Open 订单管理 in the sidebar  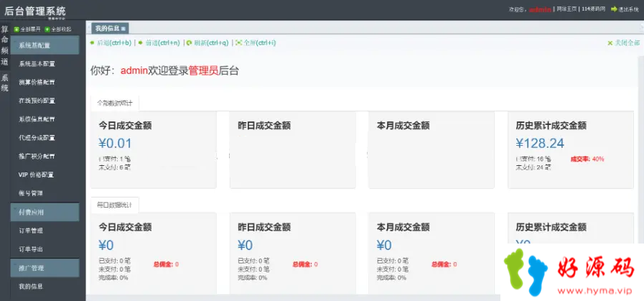click(31, 231)
